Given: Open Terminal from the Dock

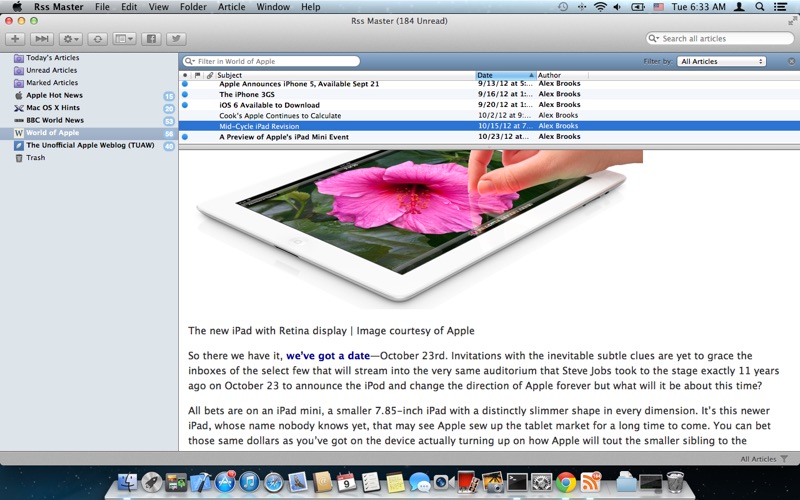Looking at the screenshot, I should click(x=517, y=482).
